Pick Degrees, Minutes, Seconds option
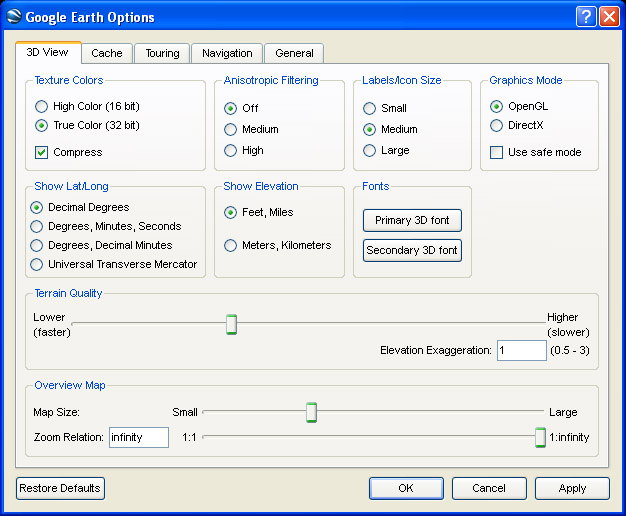 click(x=38, y=226)
